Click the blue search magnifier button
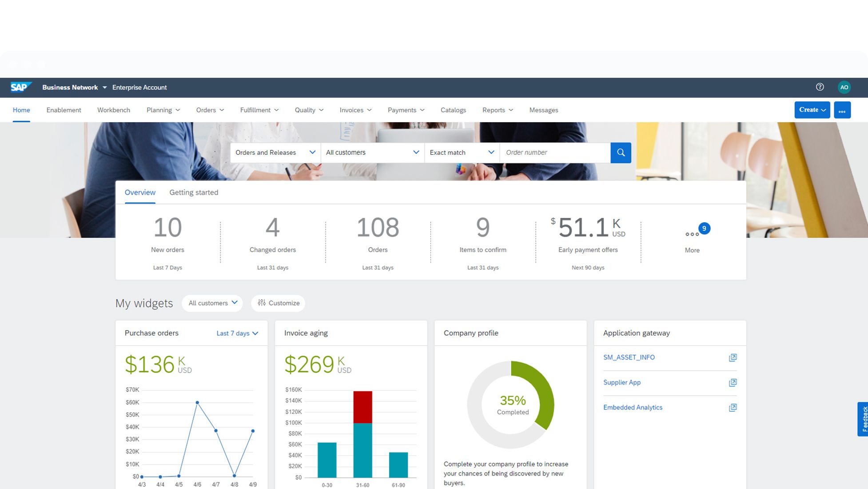 pos(621,152)
